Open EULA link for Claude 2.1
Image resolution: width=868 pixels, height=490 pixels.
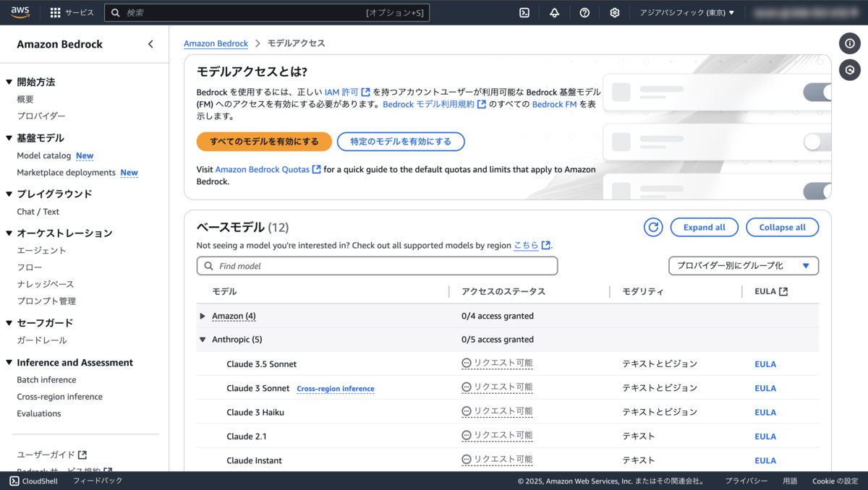tap(765, 437)
